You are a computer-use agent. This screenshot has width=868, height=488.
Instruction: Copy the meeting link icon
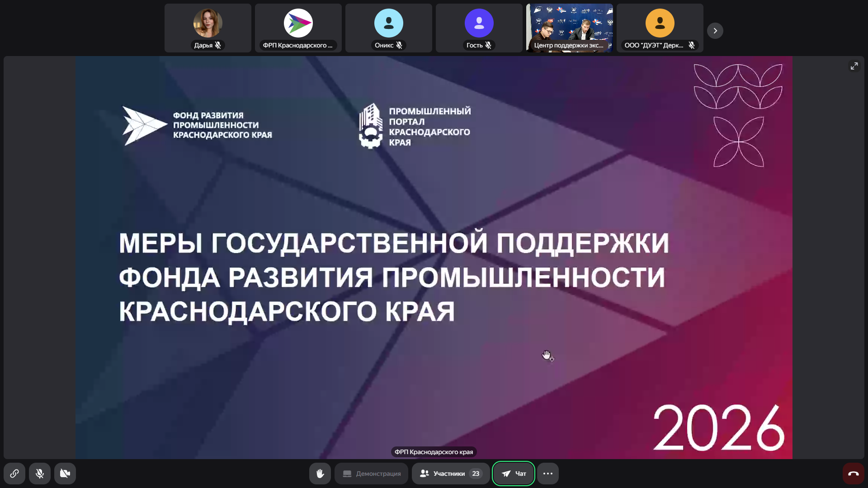[14, 474]
